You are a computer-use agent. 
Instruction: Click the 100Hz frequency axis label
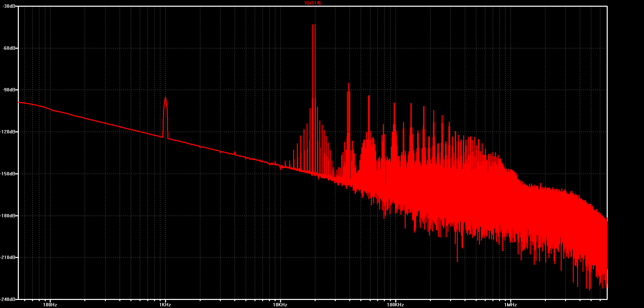click(x=50, y=305)
